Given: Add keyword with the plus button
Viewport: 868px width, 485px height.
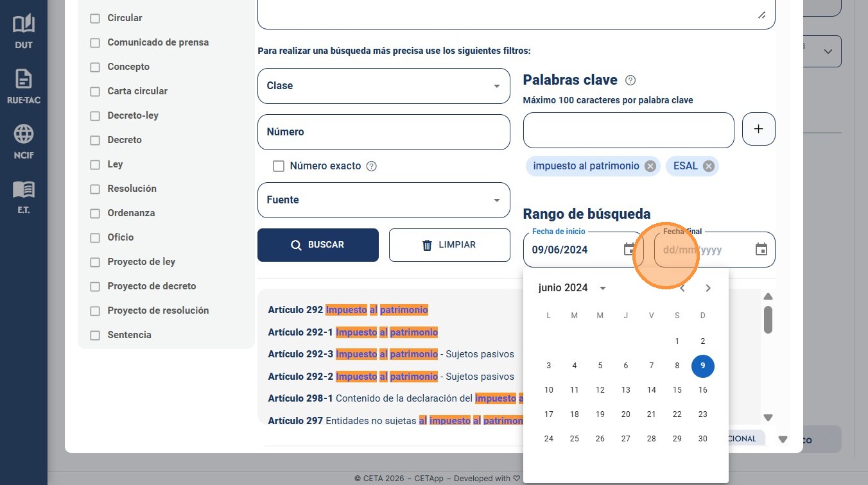Looking at the screenshot, I should [758, 129].
